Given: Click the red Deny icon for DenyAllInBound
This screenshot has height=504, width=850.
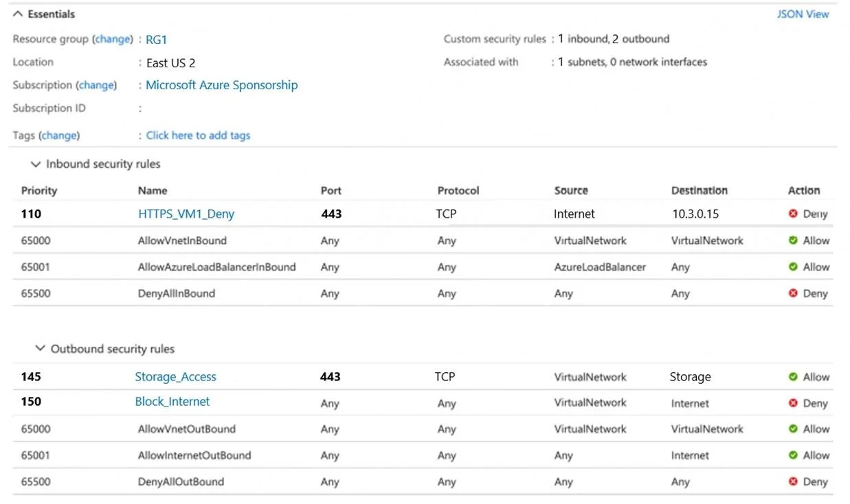Looking at the screenshot, I should tap(793, 293).
